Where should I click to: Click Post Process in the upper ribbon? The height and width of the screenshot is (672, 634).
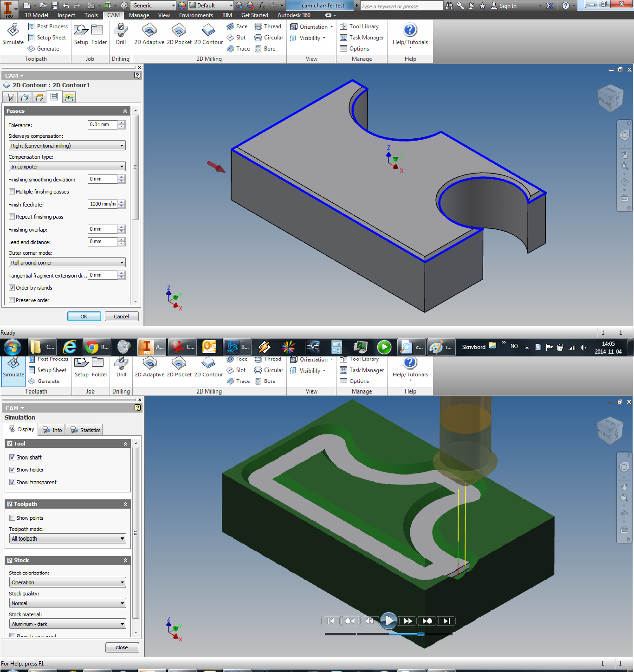pyautogui.click(x=48, y=26)
